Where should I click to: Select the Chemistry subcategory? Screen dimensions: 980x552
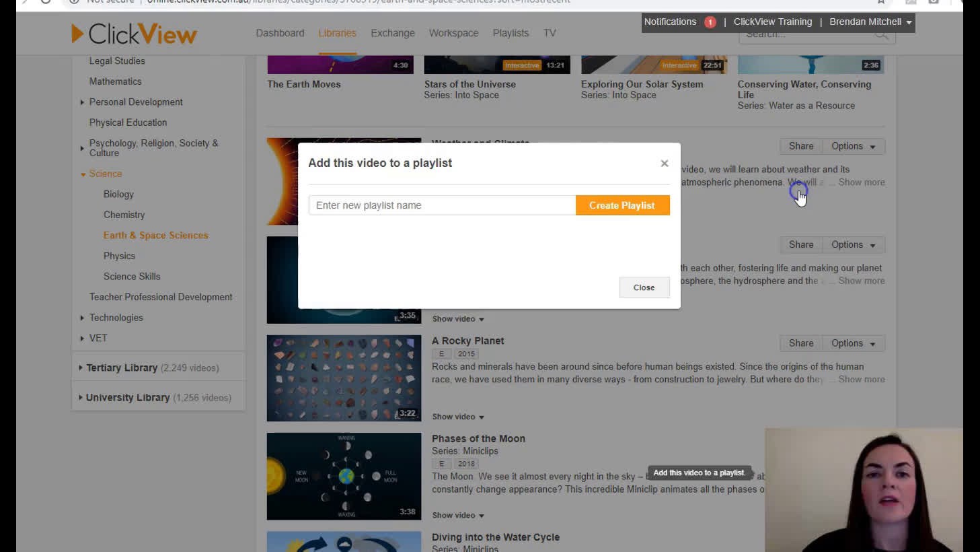click(124, 215)
